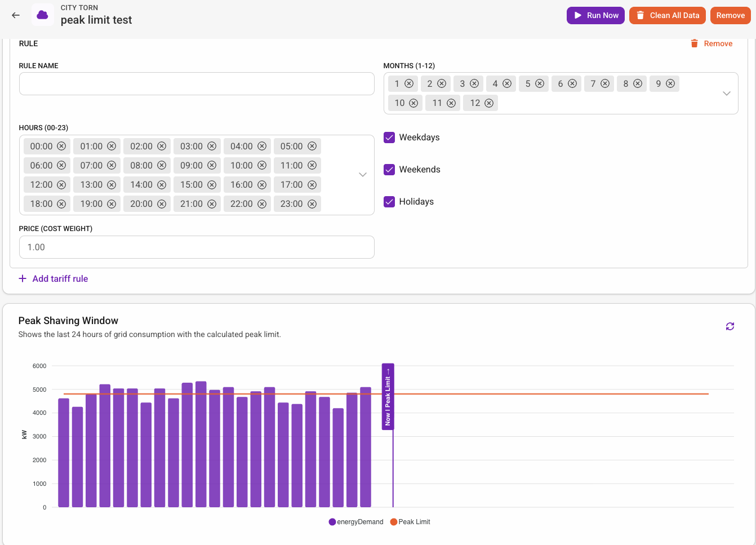Click the trash icon beside Remove in RULE header
Screen dimensions: 756x545
[x=693, y=43]
